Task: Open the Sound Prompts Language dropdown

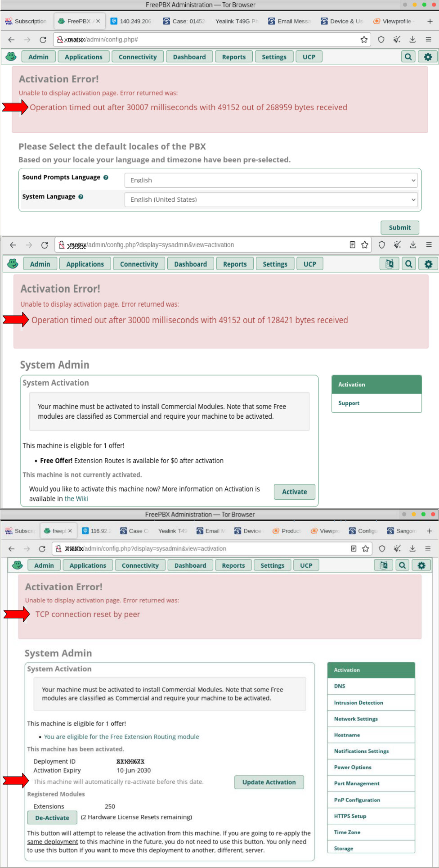Action: click(271, 180)
